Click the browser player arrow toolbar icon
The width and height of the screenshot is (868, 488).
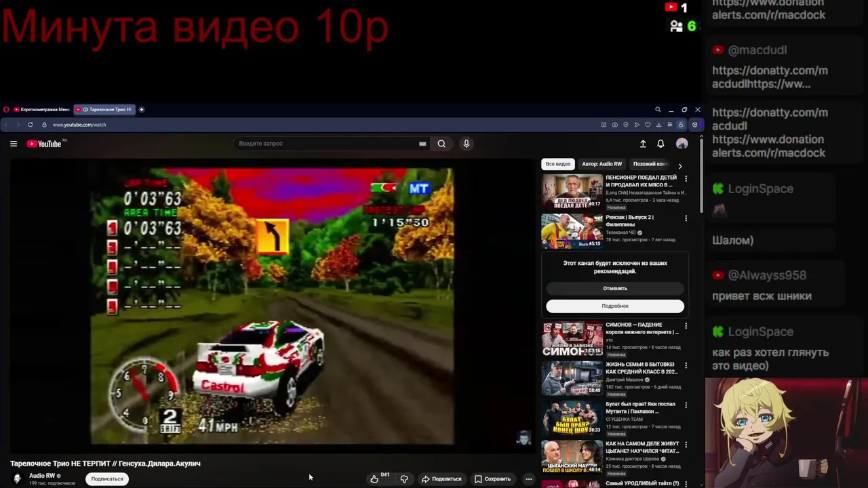coord(637,125)
